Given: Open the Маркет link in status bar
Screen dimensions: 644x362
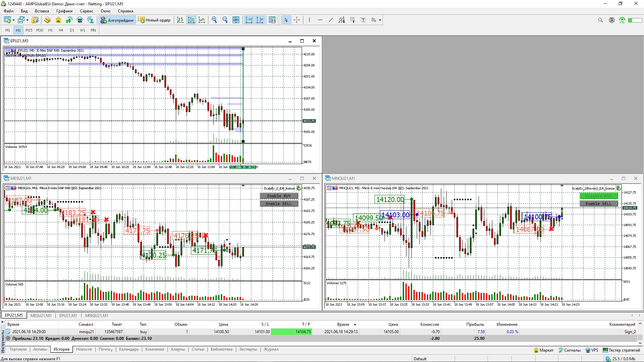Looking at the screenshot, I should pos(544,350).
